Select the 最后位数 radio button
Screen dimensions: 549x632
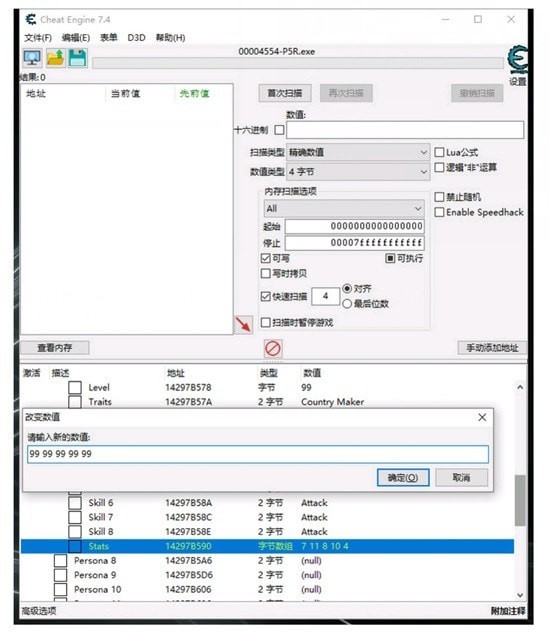coord(347,304)
